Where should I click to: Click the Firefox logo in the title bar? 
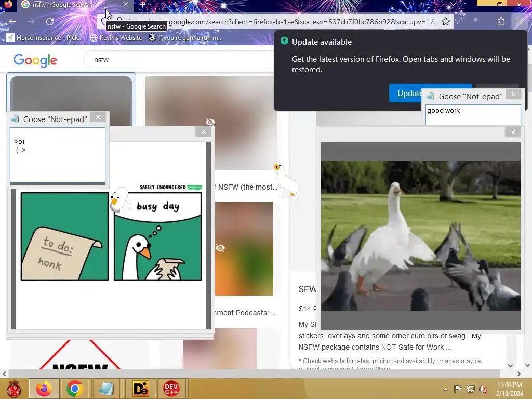[8, 4]
